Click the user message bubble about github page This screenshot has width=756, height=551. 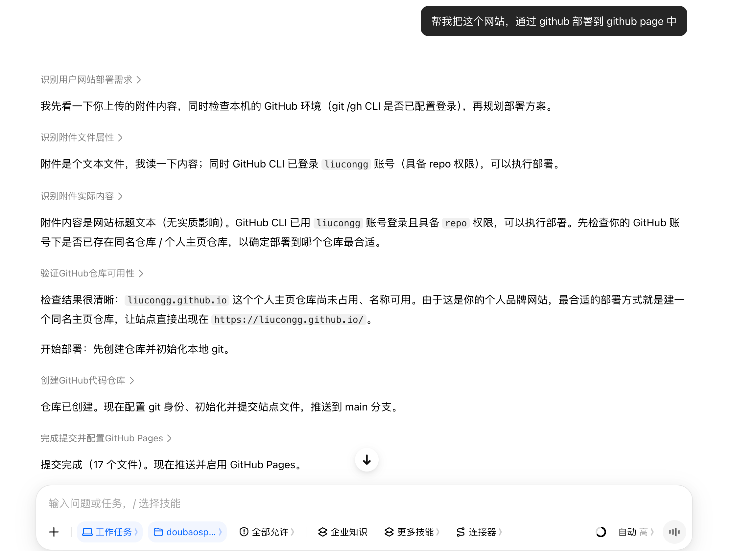554,21
